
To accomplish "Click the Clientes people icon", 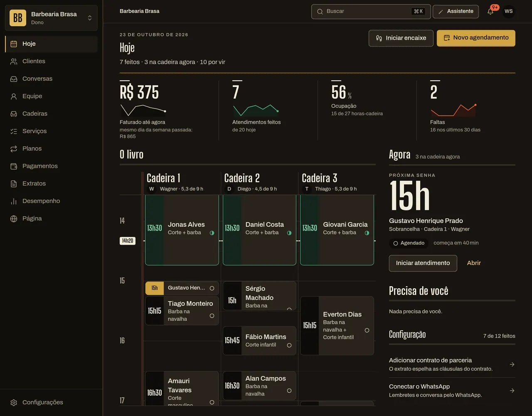I will pyautogui.click(x=14, y=61).
